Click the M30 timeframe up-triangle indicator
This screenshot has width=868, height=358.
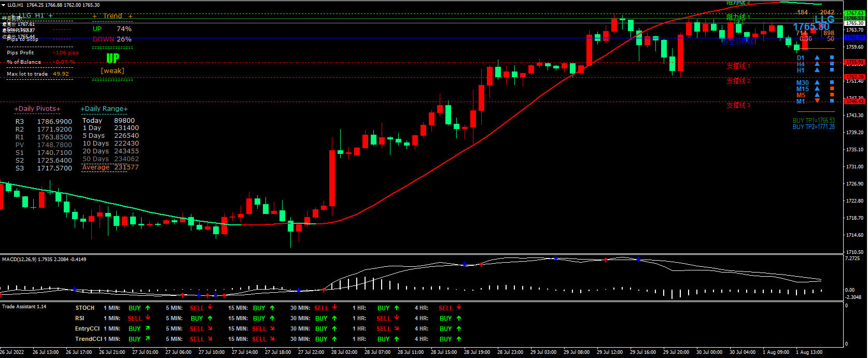[817, 83]
